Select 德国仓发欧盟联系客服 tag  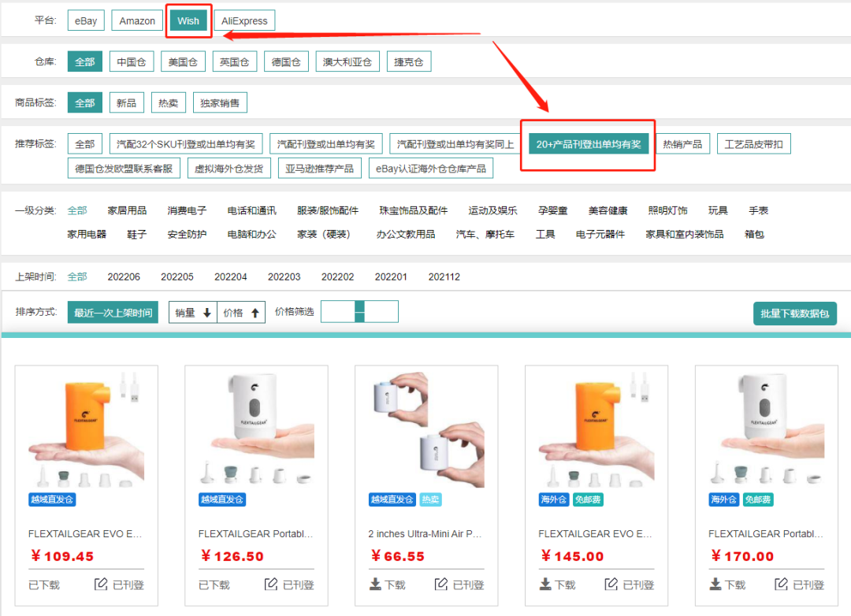click(x=124, y=169)
